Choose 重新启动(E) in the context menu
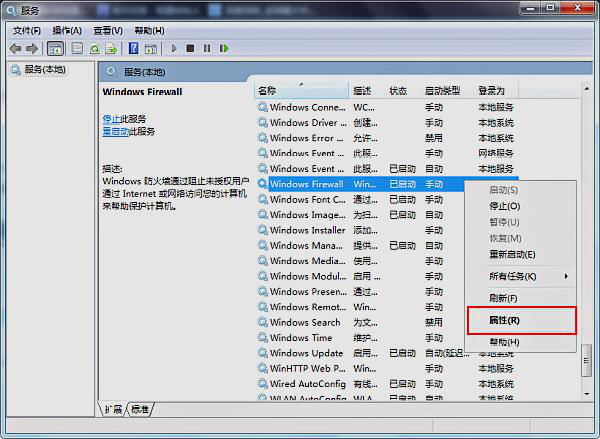600x439 pixels. pyautogui.click(x=512, y=255)
